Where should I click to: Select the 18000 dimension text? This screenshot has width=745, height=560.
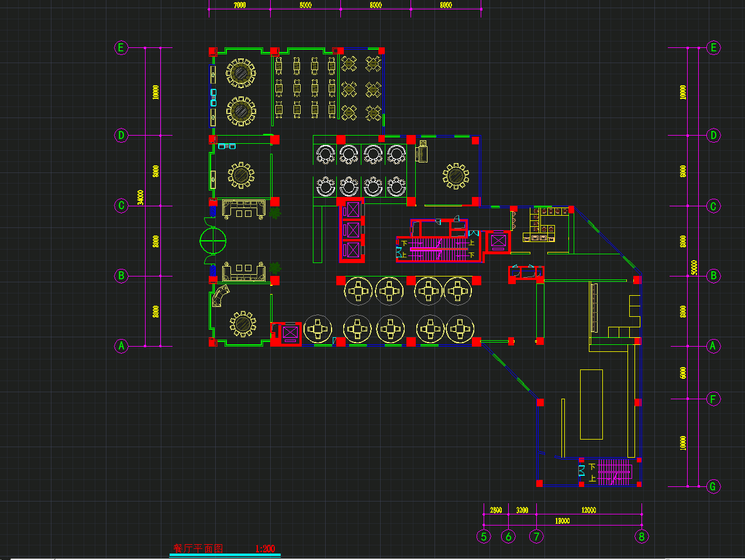point(563,521)
